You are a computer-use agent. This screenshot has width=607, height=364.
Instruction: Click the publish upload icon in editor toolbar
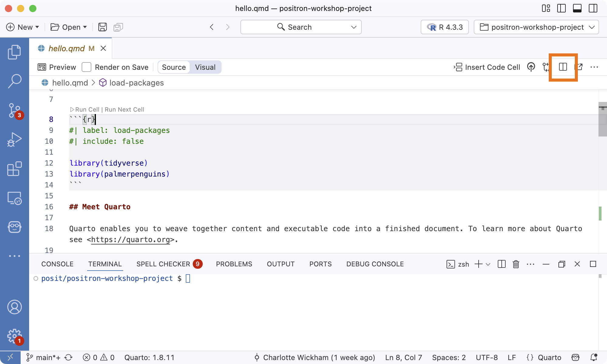tap(531, 67)
